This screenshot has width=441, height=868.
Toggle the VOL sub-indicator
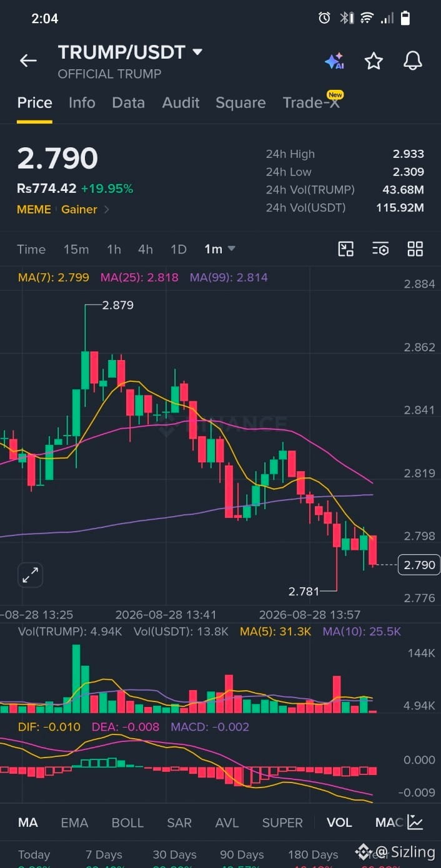click(339, 822)
